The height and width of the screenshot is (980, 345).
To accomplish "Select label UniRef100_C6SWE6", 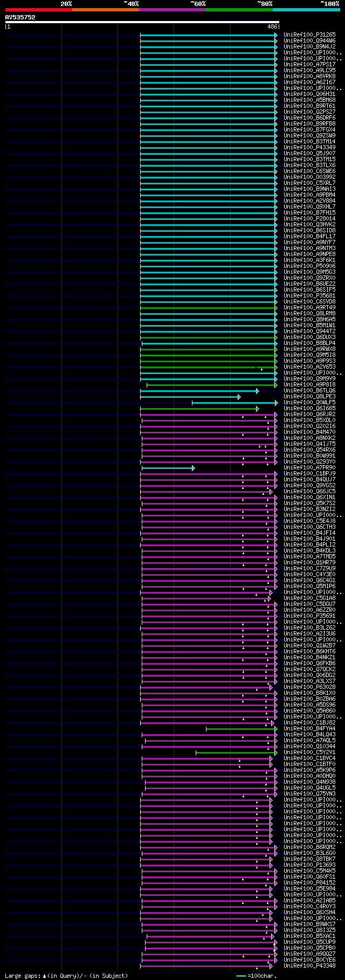I will pyautogui.click(x=309, y=171).
